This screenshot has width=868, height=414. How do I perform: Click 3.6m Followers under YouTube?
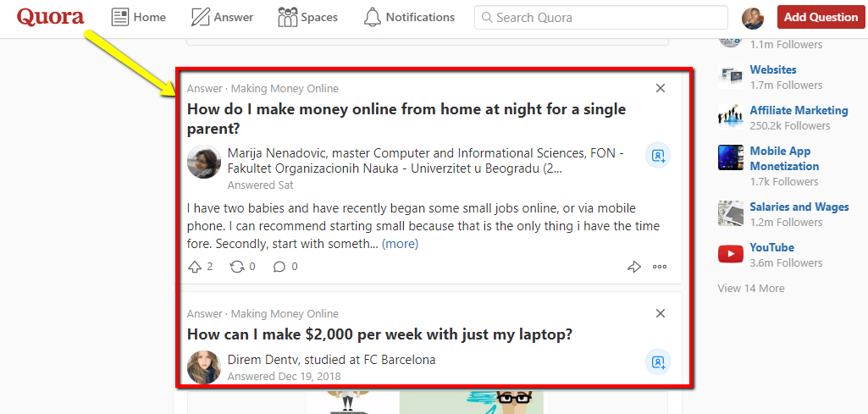click(x=786, y=263)
